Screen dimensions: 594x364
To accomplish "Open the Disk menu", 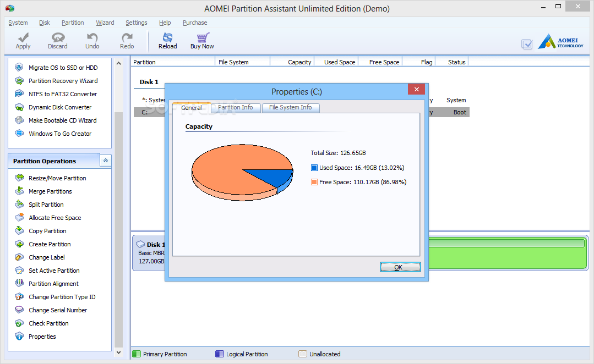I will (x=45, y=23).
